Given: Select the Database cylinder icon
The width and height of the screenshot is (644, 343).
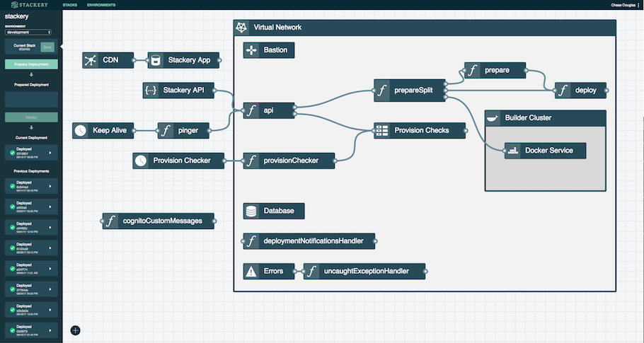Looking at the screenshot, I should (251, 211).
